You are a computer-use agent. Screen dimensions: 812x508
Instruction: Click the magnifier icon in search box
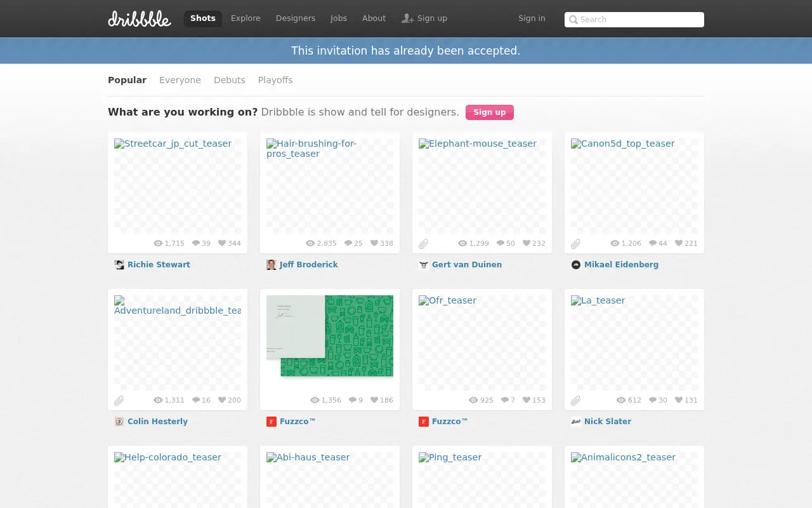click(573, 20)
